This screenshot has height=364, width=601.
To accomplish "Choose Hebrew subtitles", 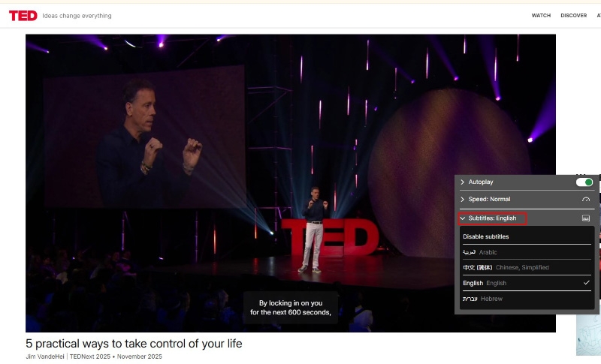I will coord(527,299).
